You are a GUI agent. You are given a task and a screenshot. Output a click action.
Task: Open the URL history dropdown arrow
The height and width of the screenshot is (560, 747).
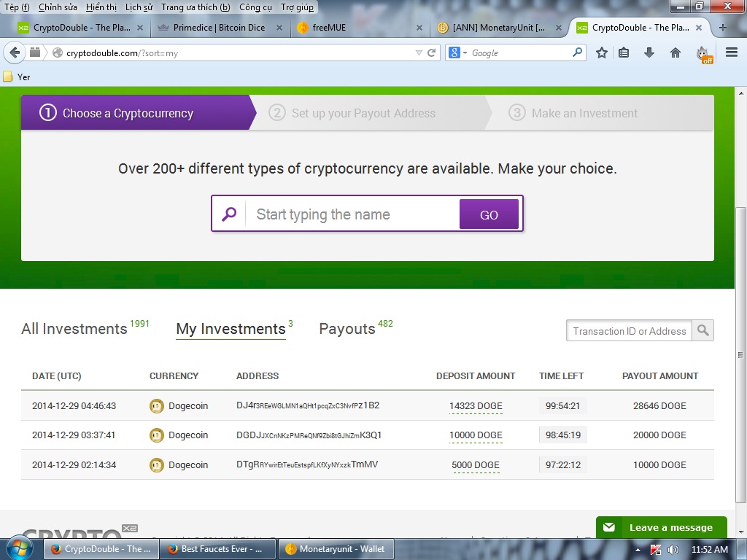tap(419, 52)
